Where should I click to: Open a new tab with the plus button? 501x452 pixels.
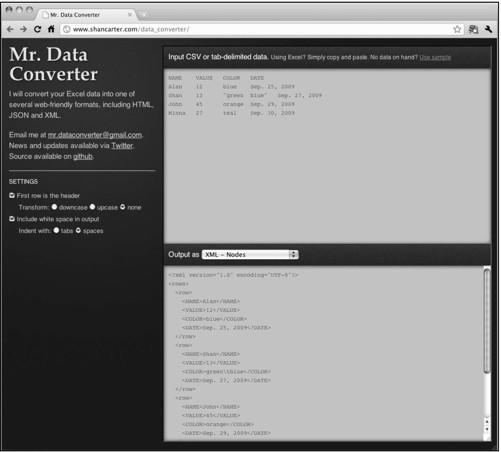click(143, 15)
